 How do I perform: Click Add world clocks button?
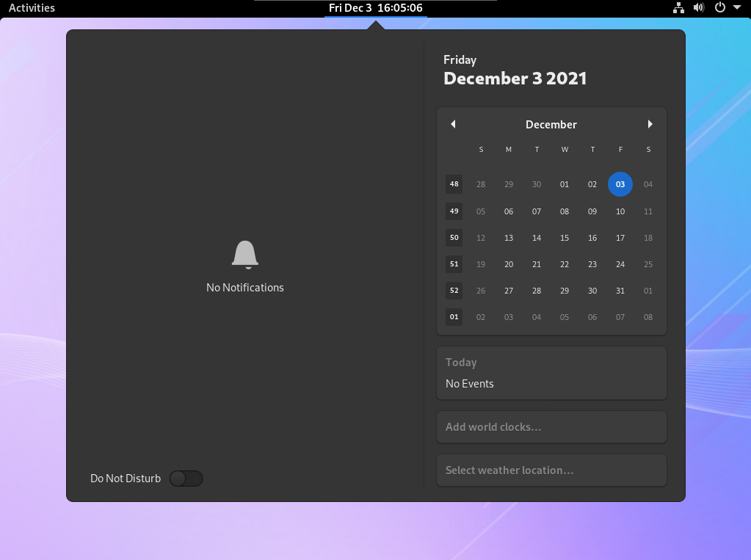click(551, 427)
